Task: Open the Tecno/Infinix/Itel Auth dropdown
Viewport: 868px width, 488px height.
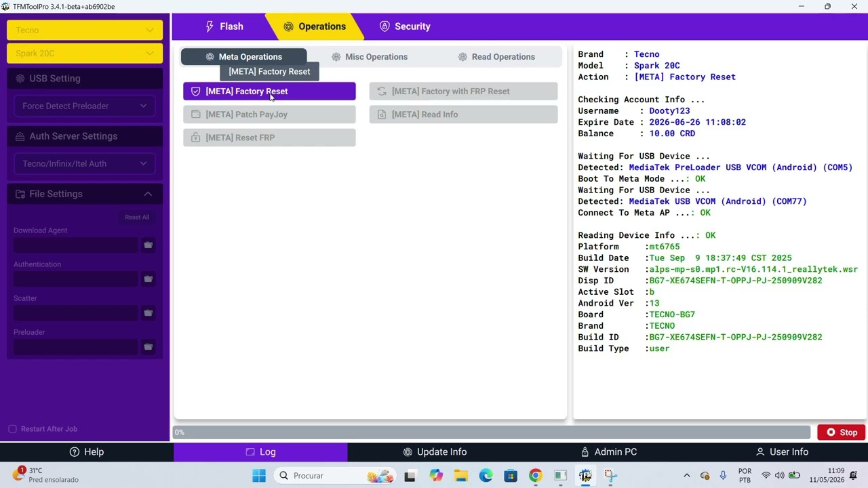Action: pos(85,163)
